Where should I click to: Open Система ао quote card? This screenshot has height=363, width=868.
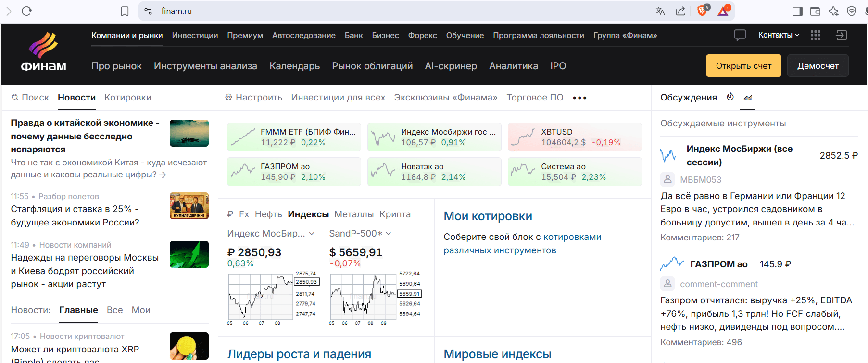tap(575, 172)
